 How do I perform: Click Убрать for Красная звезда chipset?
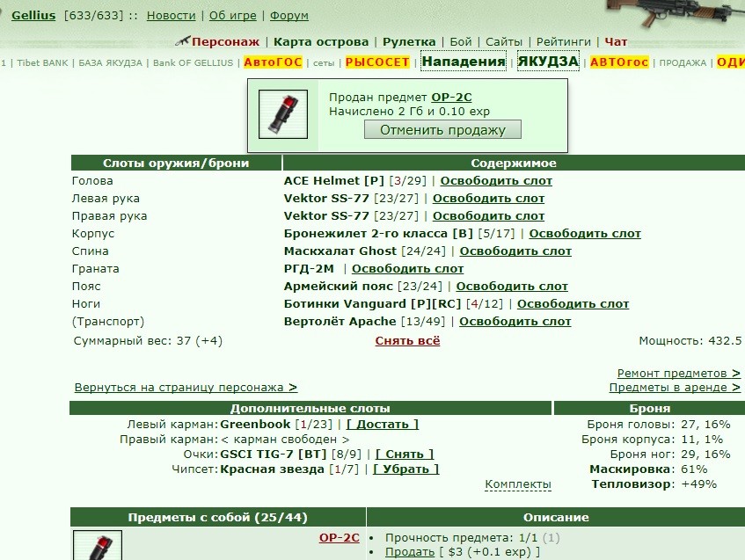point(405,469)
